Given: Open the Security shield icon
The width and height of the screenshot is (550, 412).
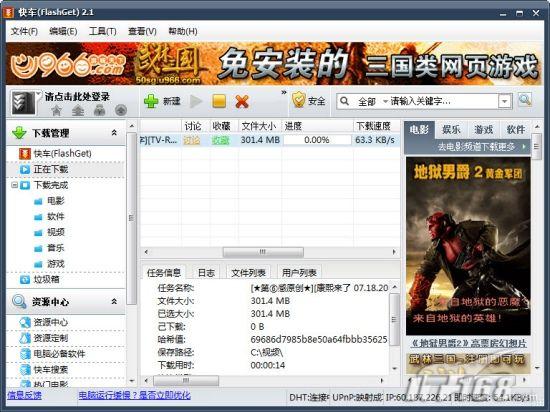Looking at the screenshot, I should (299, 100).
